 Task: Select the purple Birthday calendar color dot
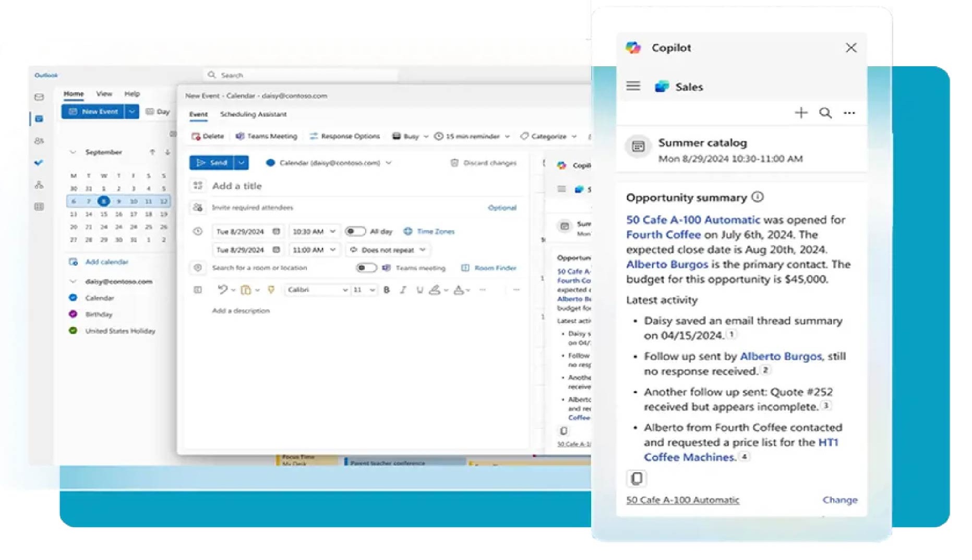(73, 314)
